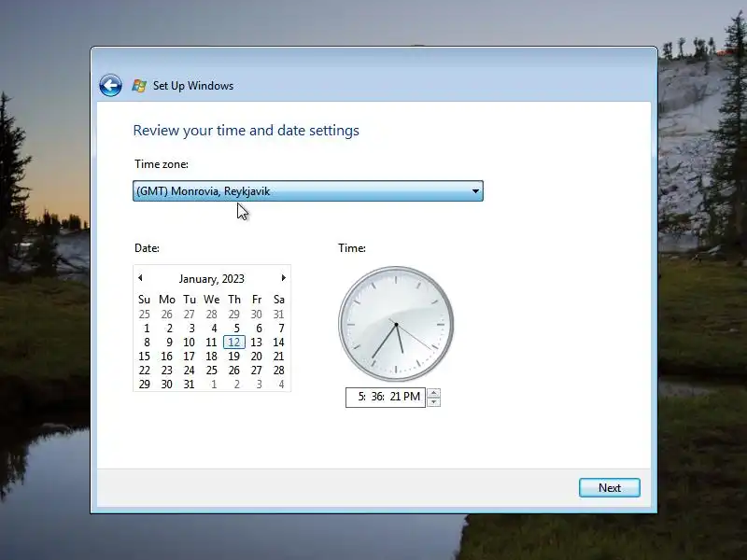The width and height of the screenshot is (747, 560).
Task: Click the We weekday column header
Action: click(x=212, y=300)
